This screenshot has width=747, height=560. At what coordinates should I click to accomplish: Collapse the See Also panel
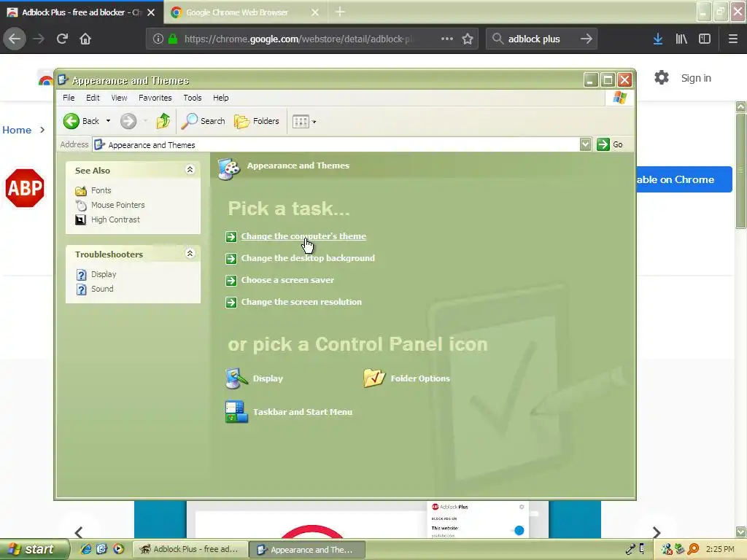190,169
